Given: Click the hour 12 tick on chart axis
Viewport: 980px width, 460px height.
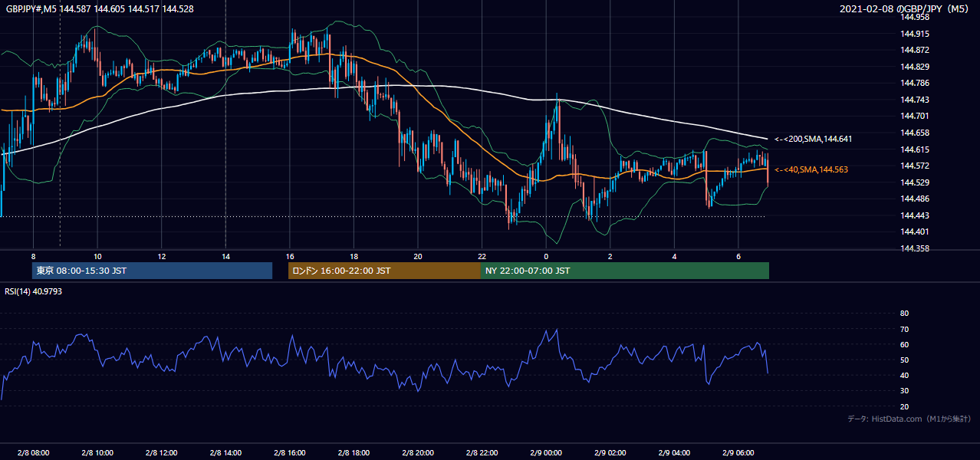Looking at the screenshot, I should tap(161, 256).
